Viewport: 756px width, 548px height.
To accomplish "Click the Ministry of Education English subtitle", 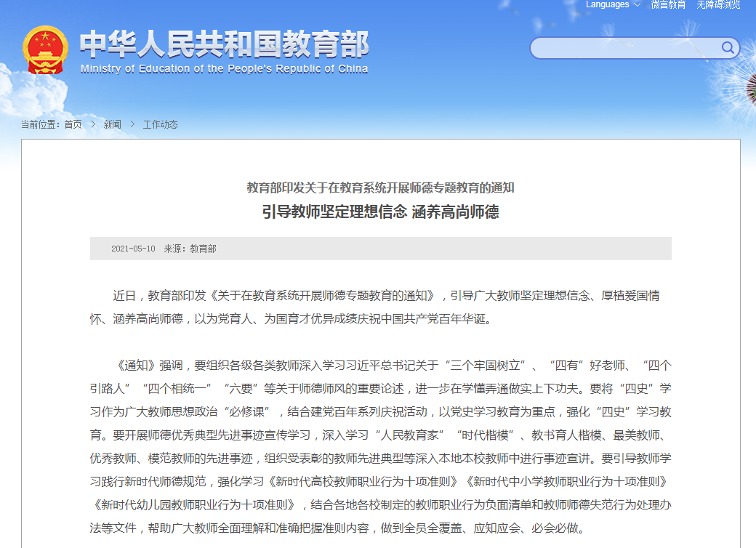I will click(x=224, y=69).
